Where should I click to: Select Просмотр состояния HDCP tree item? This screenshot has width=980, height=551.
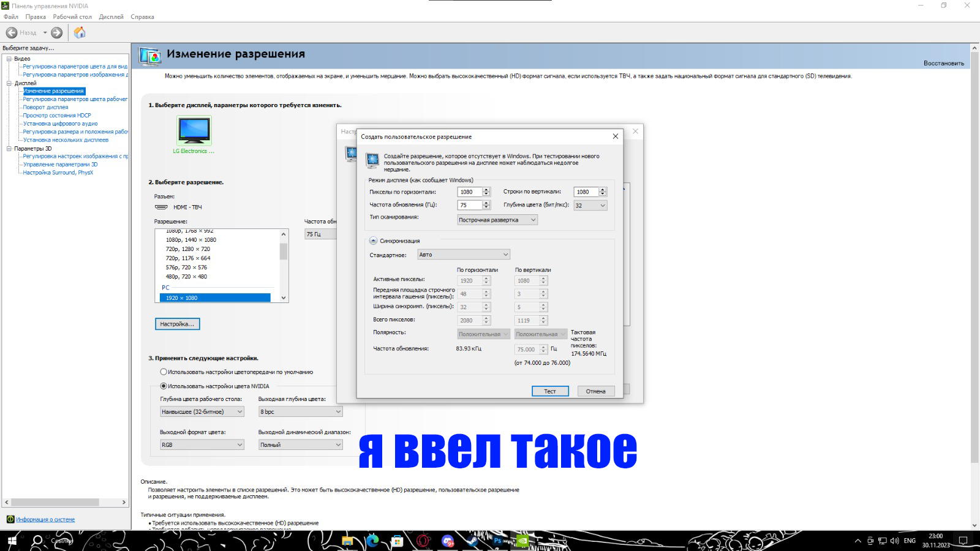pos(57,115)
